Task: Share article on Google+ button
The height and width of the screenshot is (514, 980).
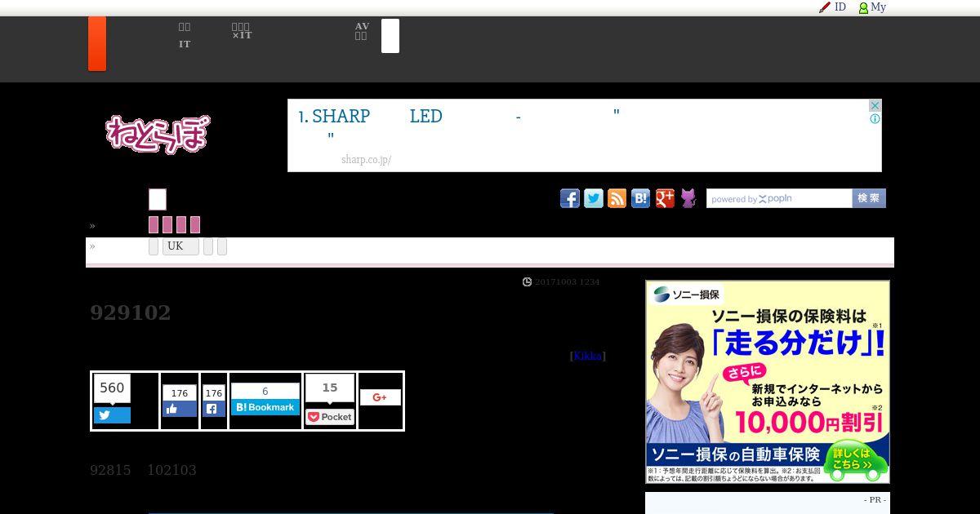Action: pyautogui.click(x=381, y=397)
